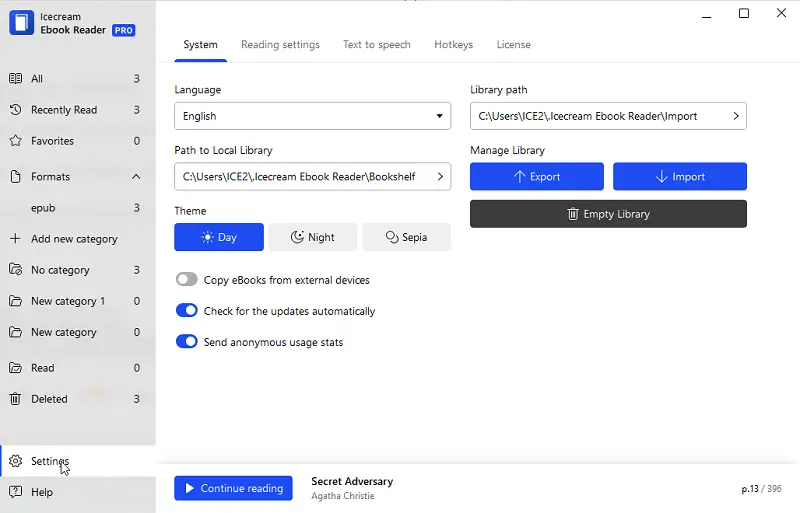
Task: Select epub format in sidebar
Action: click(78, 208)
